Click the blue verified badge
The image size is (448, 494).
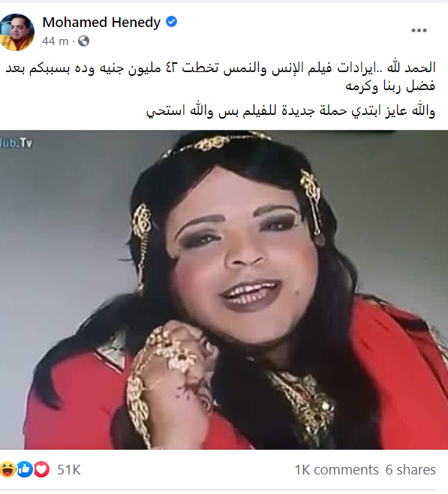click(x=171, y=22)
